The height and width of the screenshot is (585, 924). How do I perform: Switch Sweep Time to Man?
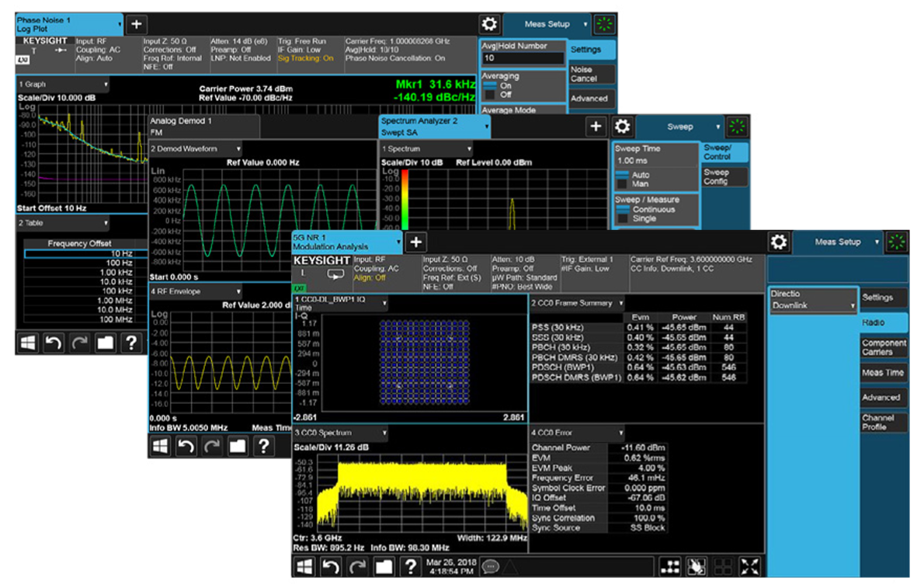(633, 184)
